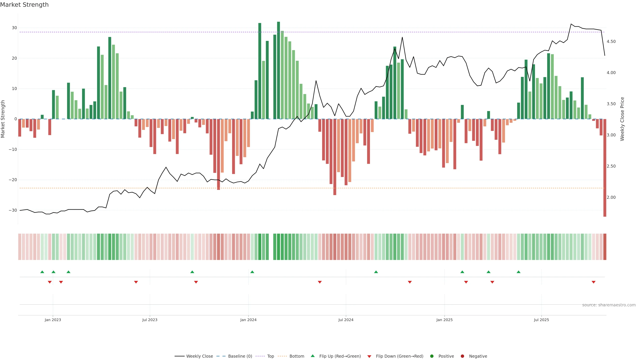Click red down-triangle icon in legend
The width and height of the screenshot is (644, 362).
pyautogui.click(x=369, y=356)
